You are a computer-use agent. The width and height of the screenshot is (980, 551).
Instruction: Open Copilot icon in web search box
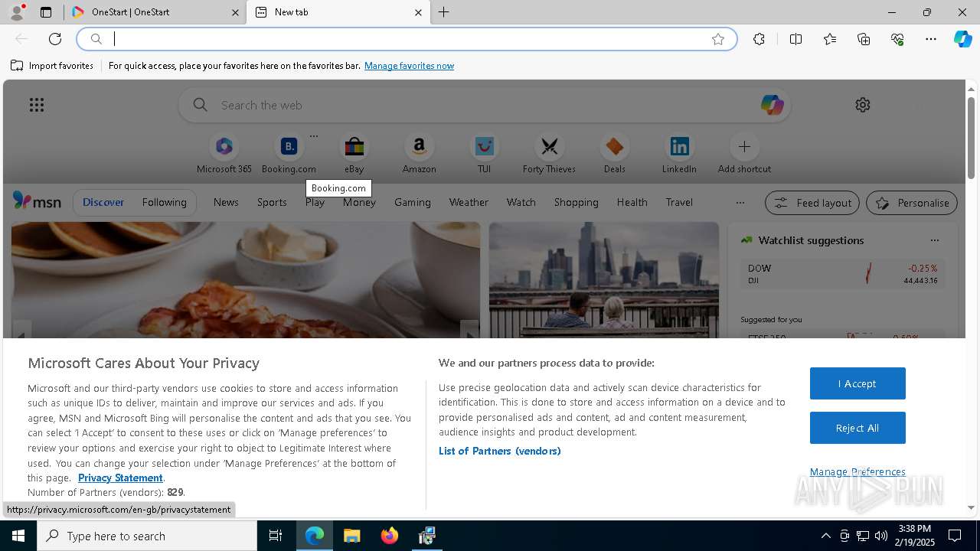tap(772, 105)
